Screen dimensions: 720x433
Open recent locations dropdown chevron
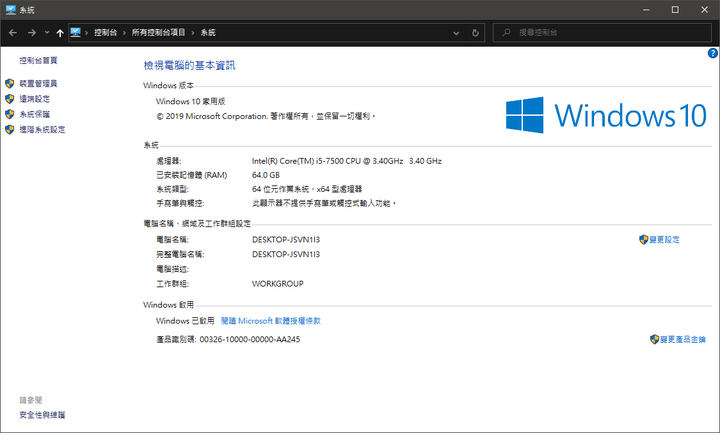click(x=47, y=33)
